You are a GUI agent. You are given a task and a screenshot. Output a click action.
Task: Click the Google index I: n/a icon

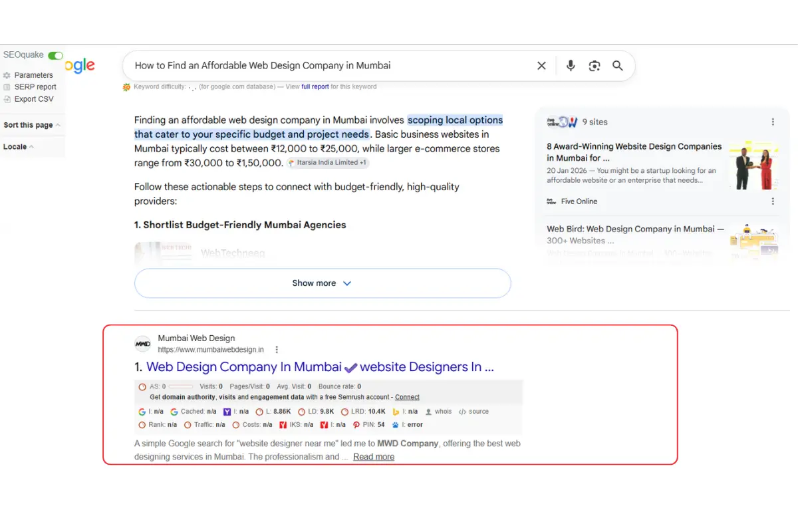coord(142,412)
